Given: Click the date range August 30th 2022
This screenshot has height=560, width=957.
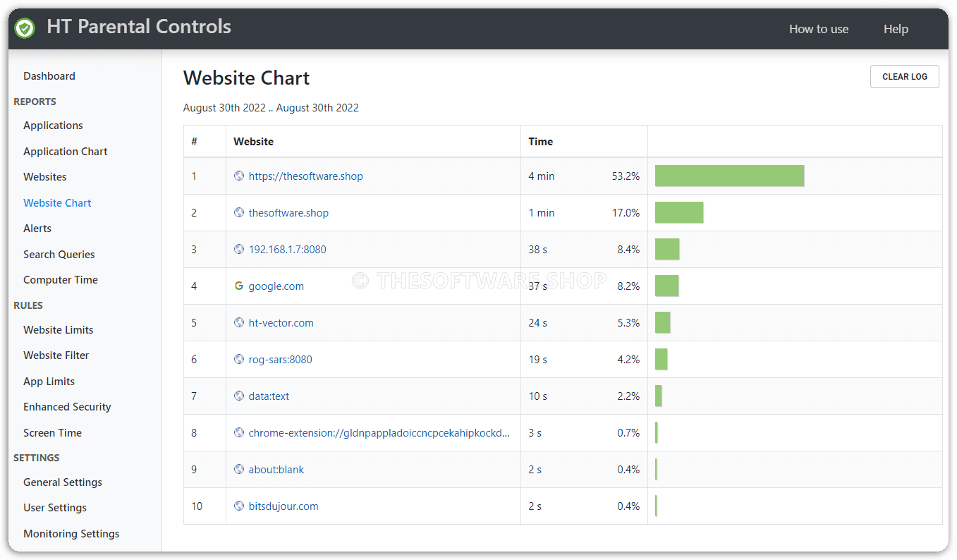Looking at the screenshot, I should pyautogui.click(x=271, y=108).
